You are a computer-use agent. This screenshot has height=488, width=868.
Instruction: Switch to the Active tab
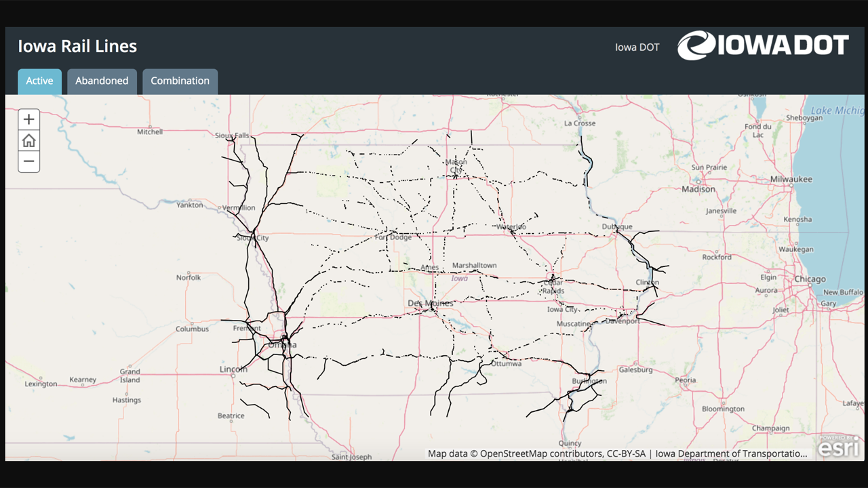click(39, 81)
